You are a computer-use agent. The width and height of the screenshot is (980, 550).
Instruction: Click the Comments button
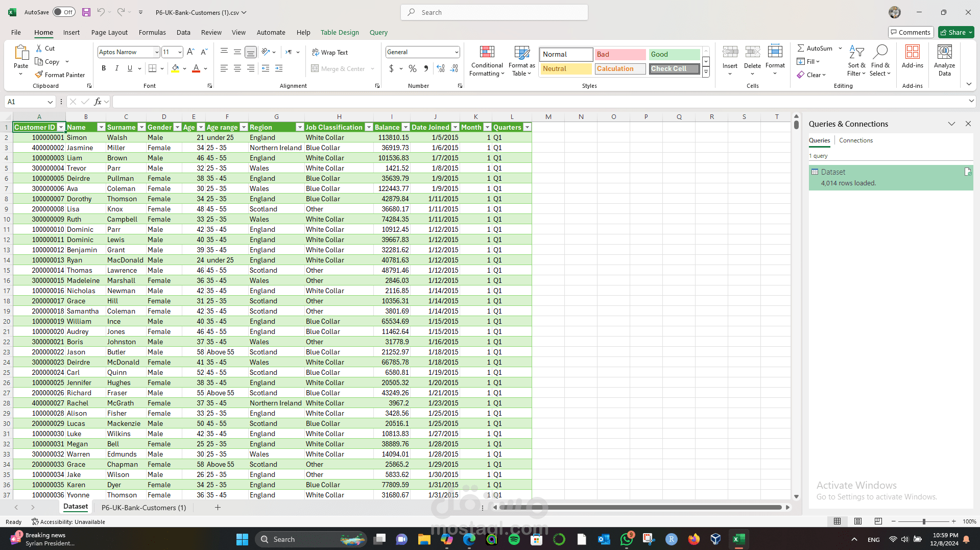[x=911, y=32]
